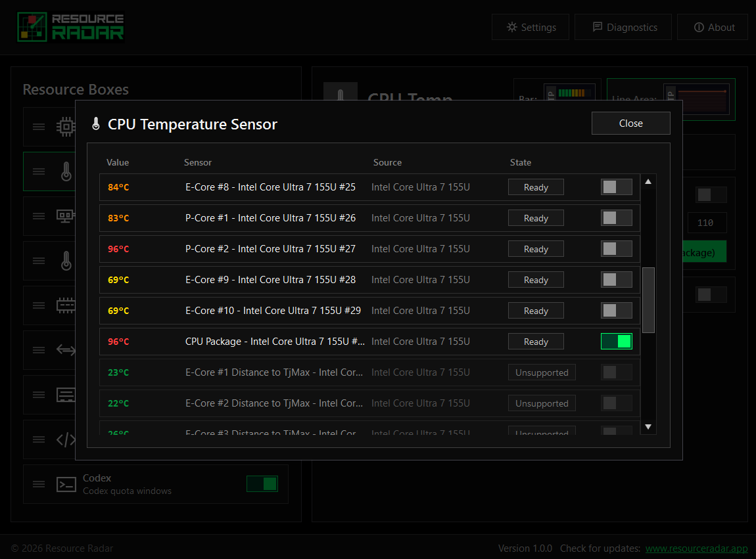
Task: Open the Diagnostics page
Action: tap(623, 27)
